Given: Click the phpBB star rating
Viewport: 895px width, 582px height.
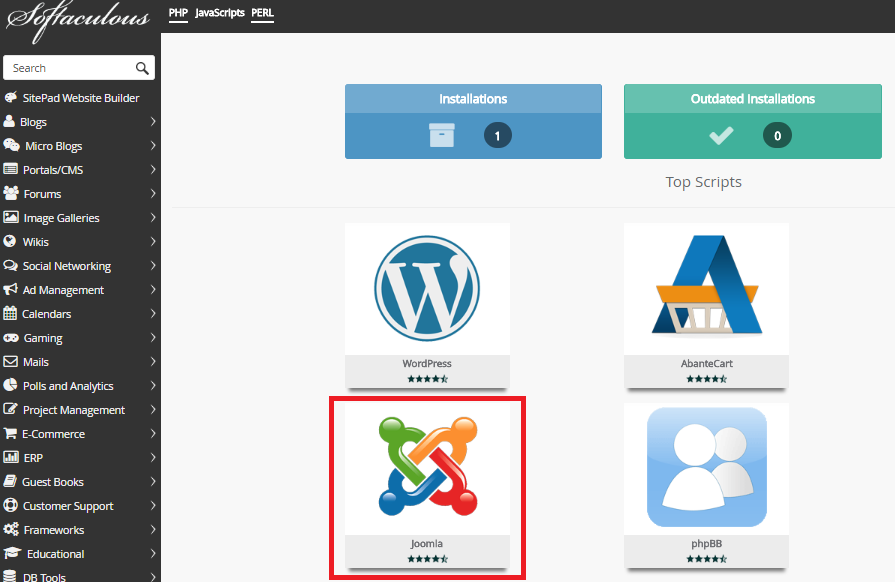Looking at the screenshot, I should pos(707,559).
